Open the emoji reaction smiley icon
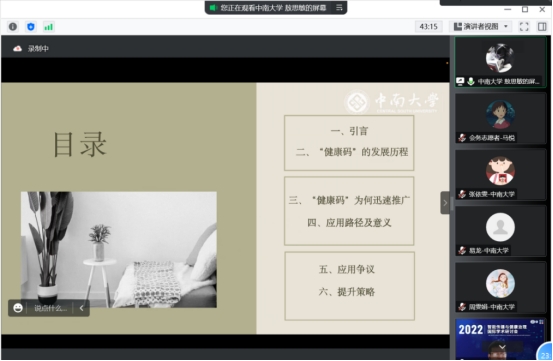The image size is (553, 361). (18, 308)
